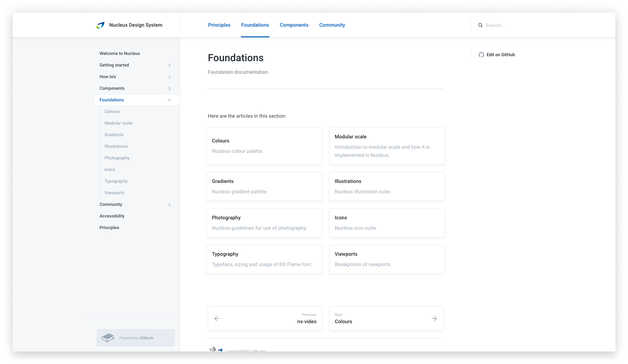Open the Principles top navigation tab
Viewport: 628px width, 364px height.
(x=219, y=25)
